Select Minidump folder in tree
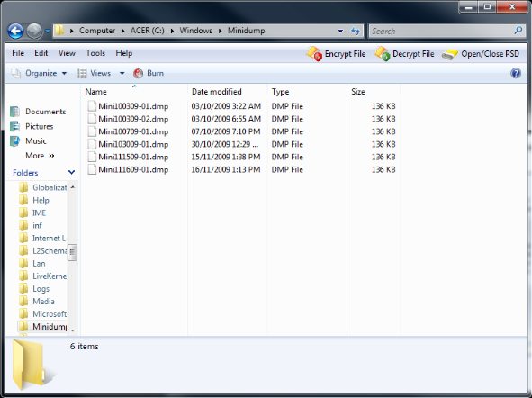Viewport: 532px width, 398px height. [x=42, y=326]
